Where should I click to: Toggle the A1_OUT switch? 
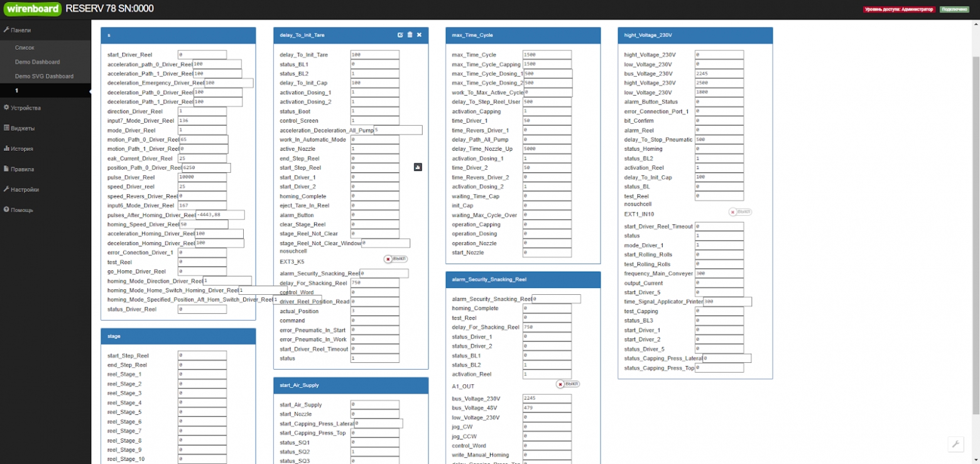click(x=568, y=384)
